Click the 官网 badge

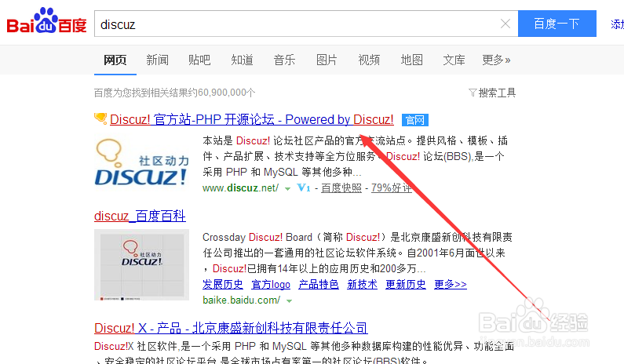[414, 120]
